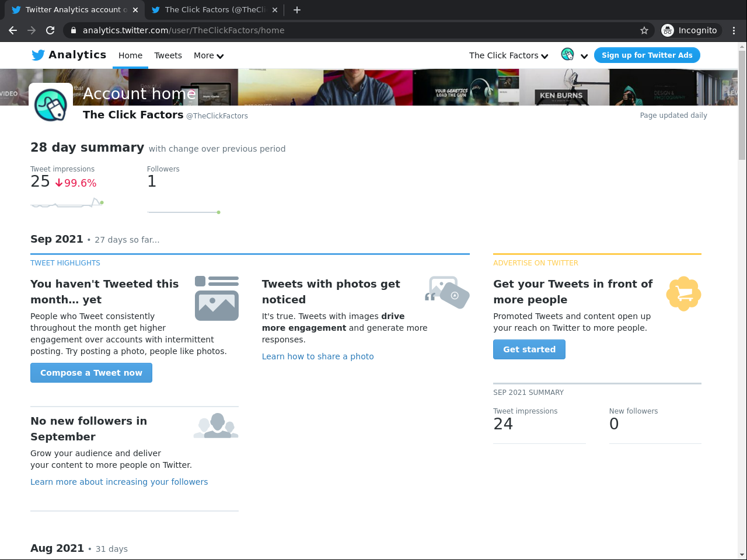Go back with the browser back arrow
Viewport: 747px width, 560px height.
click(x=13, y=30)
